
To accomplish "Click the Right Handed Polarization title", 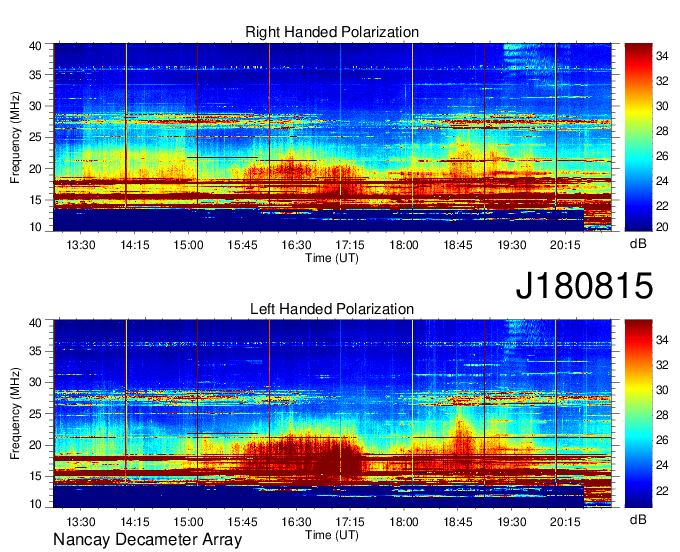I will point(332,32).
